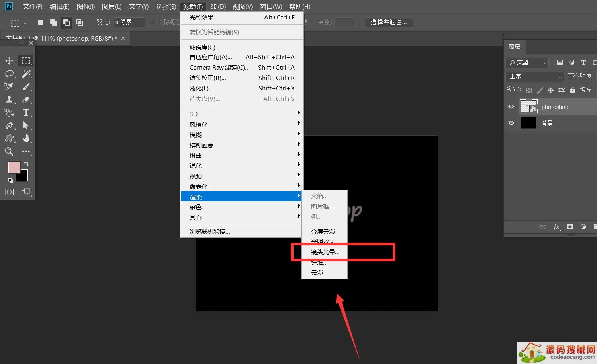The image size is (597, 364).
Task: Select the Eyedropper tool
Action: click(x=9, y=87)
